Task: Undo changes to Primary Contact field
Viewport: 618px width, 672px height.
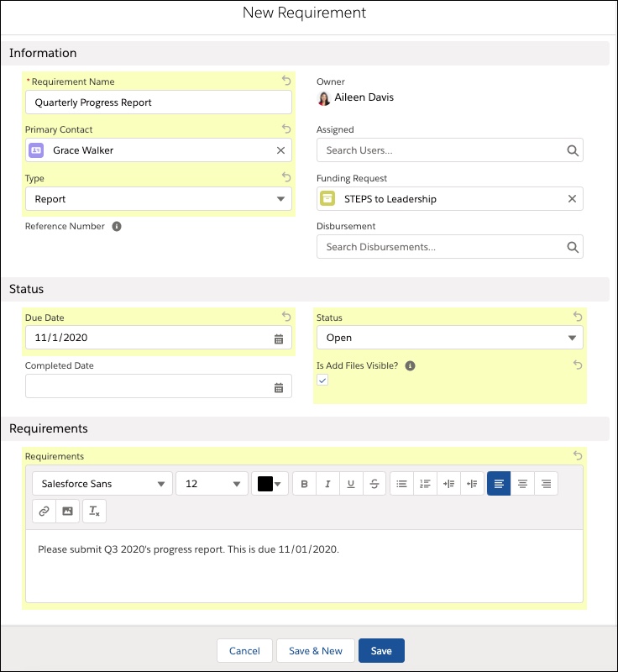Action: [286, 129]
